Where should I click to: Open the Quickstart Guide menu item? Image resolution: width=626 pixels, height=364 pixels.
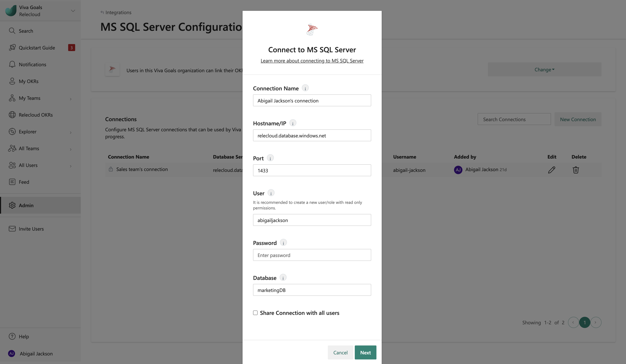tap(37, 48)
